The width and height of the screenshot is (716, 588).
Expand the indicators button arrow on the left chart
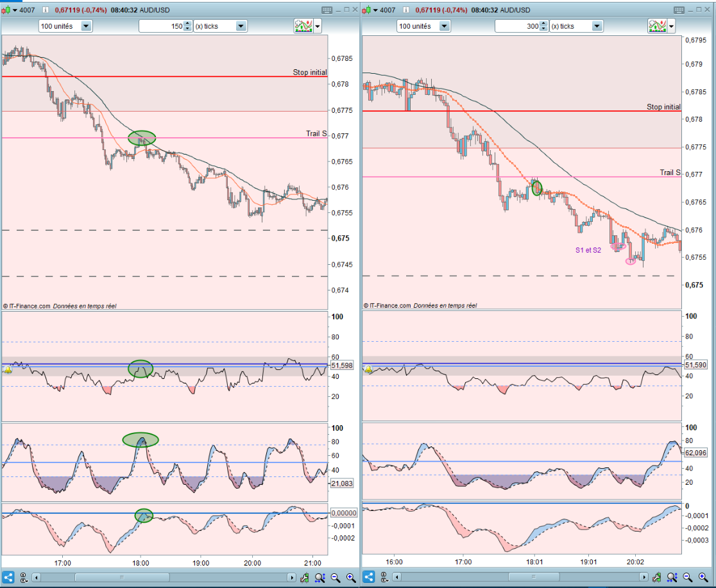tap(318, 26)
